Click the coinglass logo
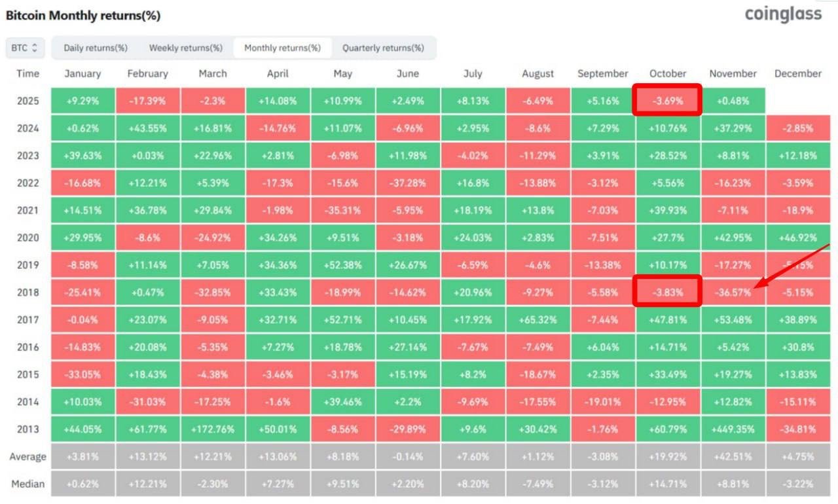Viewport: 838px width, 504px height. click(783, 14)
